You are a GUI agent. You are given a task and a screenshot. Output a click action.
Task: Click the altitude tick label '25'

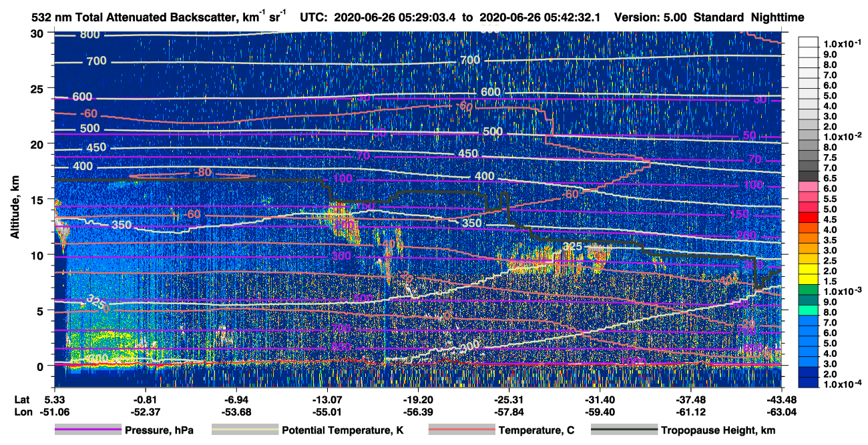39,88
